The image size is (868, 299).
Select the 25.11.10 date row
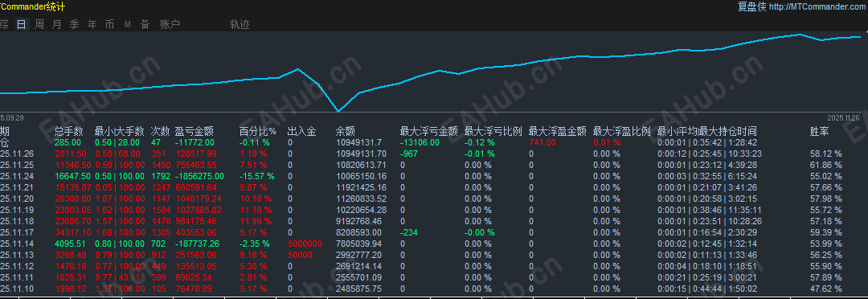point(434,289)
